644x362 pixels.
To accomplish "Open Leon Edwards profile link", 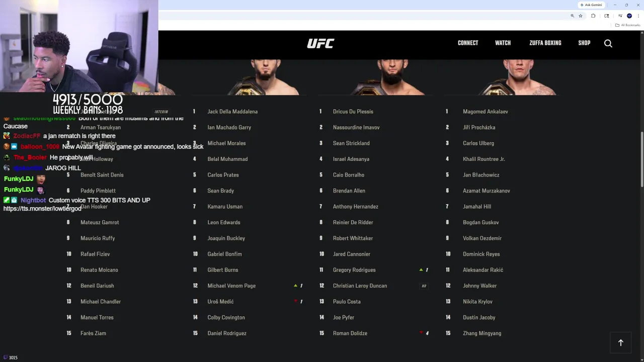I will coord(224,222).
